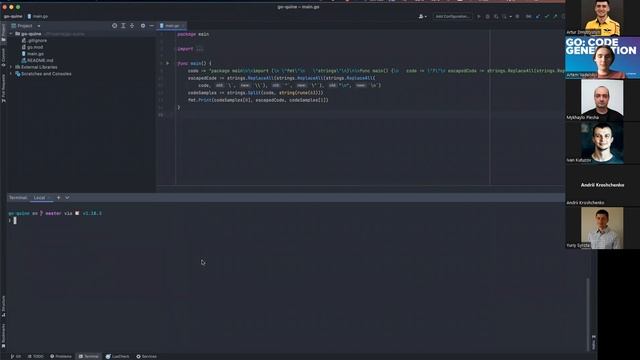
Task: Click the Select Opened File locate icon
Action: pyautogui.click(x=114, y=26)
